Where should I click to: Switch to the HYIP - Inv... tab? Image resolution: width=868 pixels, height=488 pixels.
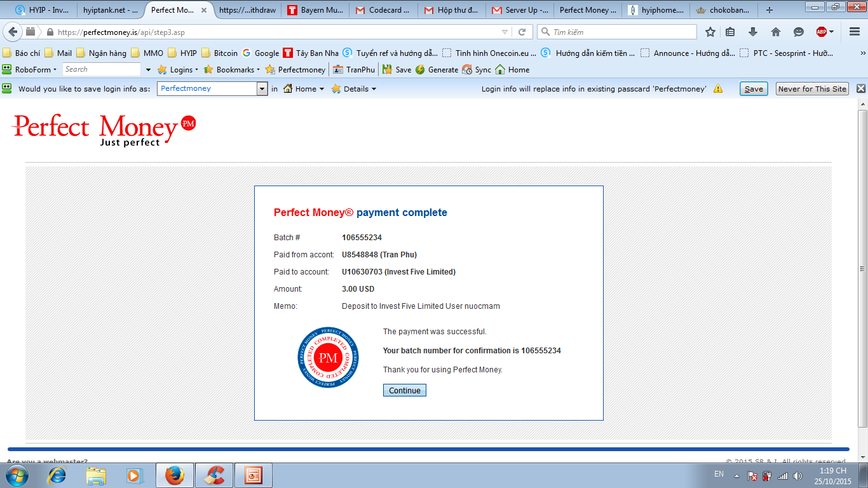42,10
